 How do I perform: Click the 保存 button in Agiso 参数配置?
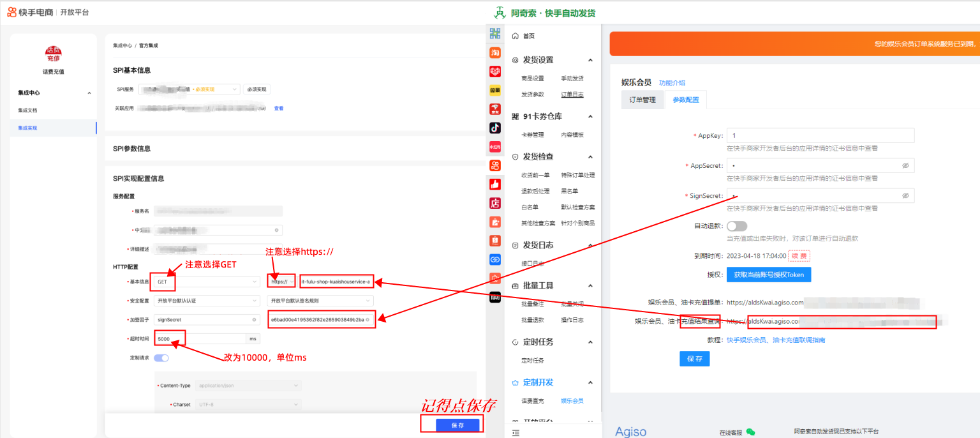click(694, 359)
